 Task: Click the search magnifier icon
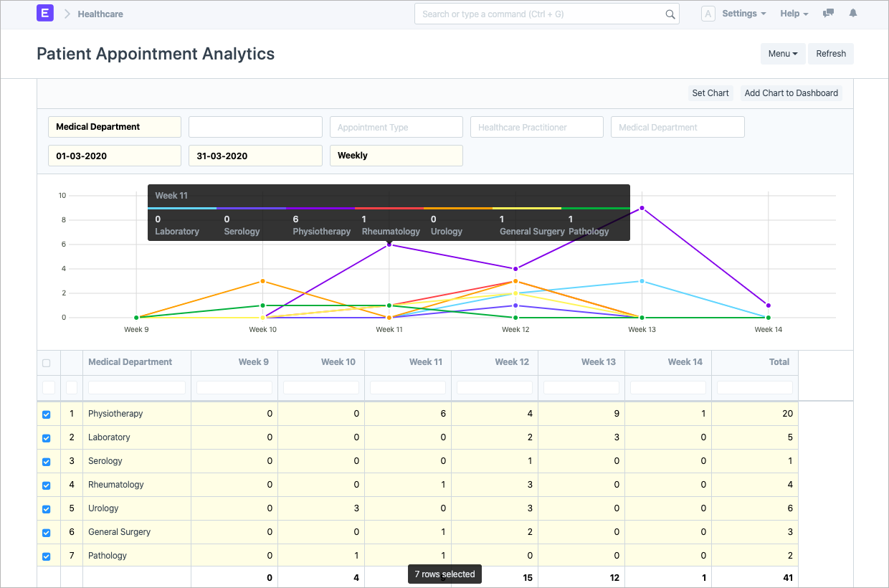point(670,14)
